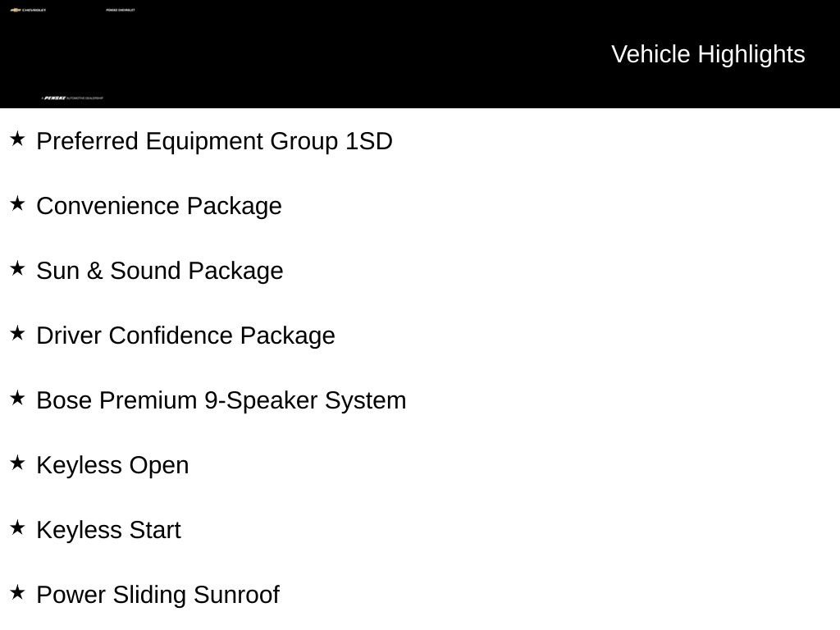Click the star beside Driver Confidence Package

click(18, 334)
